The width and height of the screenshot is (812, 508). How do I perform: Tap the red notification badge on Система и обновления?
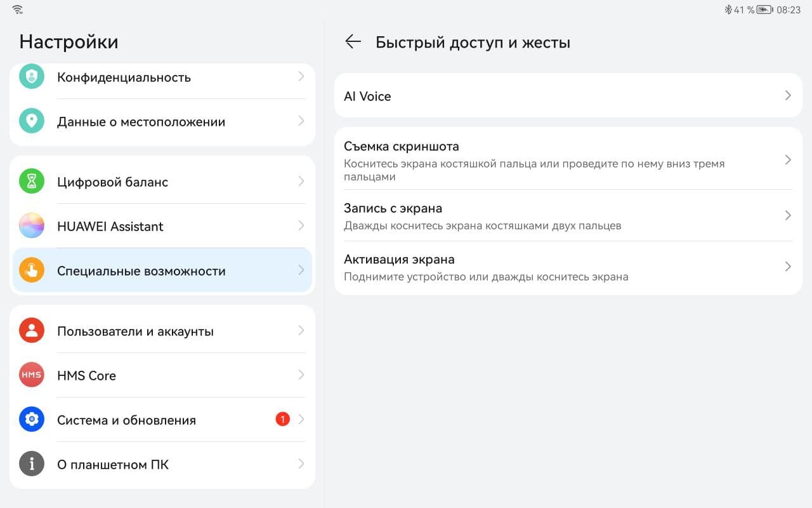(282, 419)
